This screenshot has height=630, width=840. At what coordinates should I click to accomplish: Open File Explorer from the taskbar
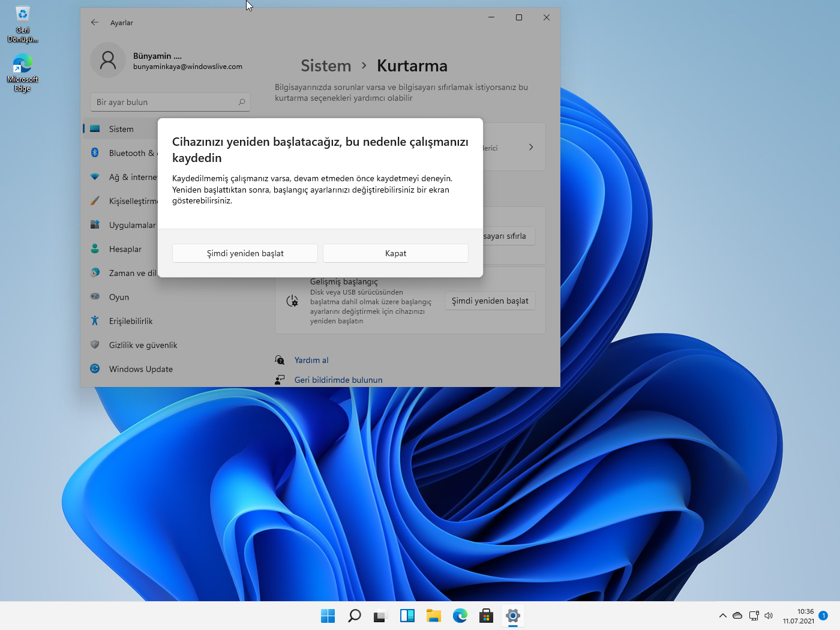(433, 616)
